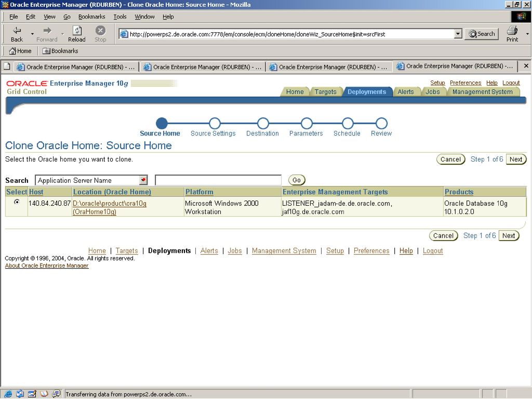Sort by the Host column header
The width and height of the screenshot is (532, 399).
[36, 192]
